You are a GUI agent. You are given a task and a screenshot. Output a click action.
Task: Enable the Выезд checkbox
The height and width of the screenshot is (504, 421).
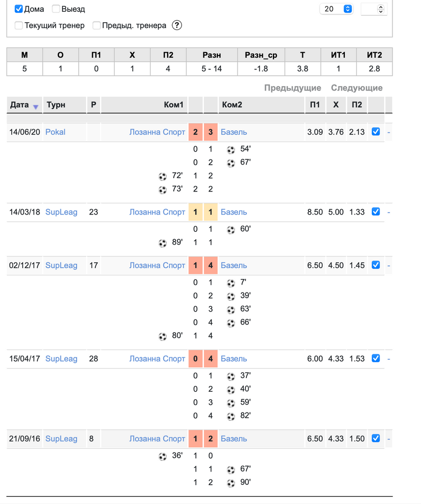(56, 9)
